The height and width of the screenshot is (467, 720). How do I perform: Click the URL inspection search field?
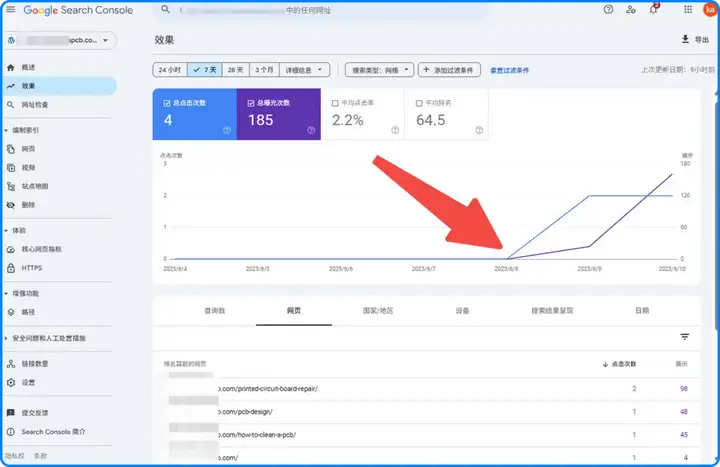point(321,10)
